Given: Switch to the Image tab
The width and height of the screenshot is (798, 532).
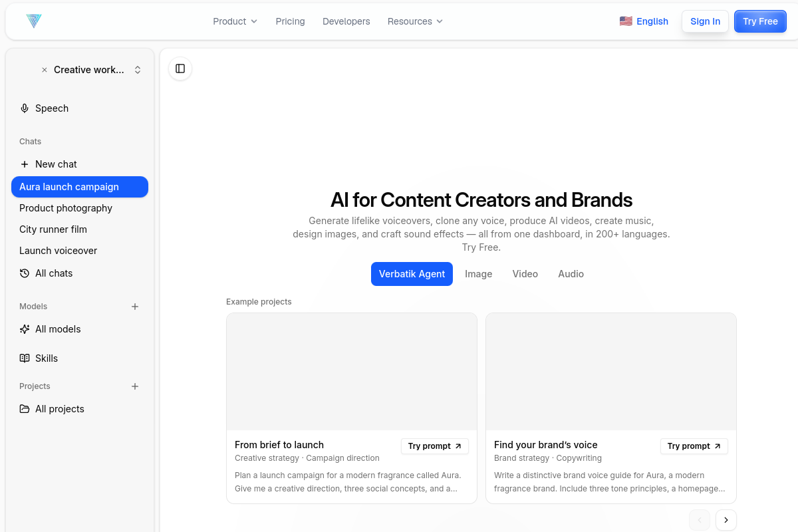Looking at the screenshot, I should (x=479, y=274).
